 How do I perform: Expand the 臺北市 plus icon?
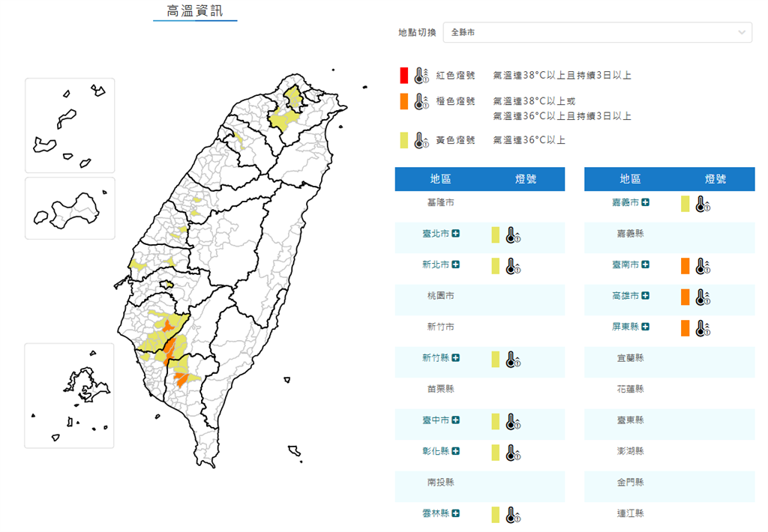(455, 234)
